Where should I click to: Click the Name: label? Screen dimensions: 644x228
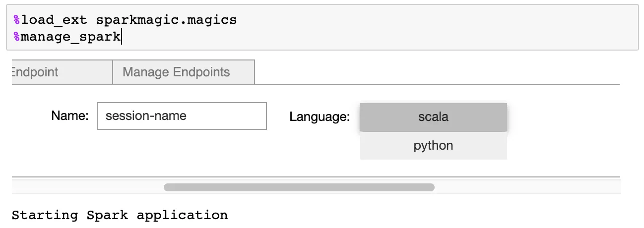pyautogui.click(x=69, y=116)
